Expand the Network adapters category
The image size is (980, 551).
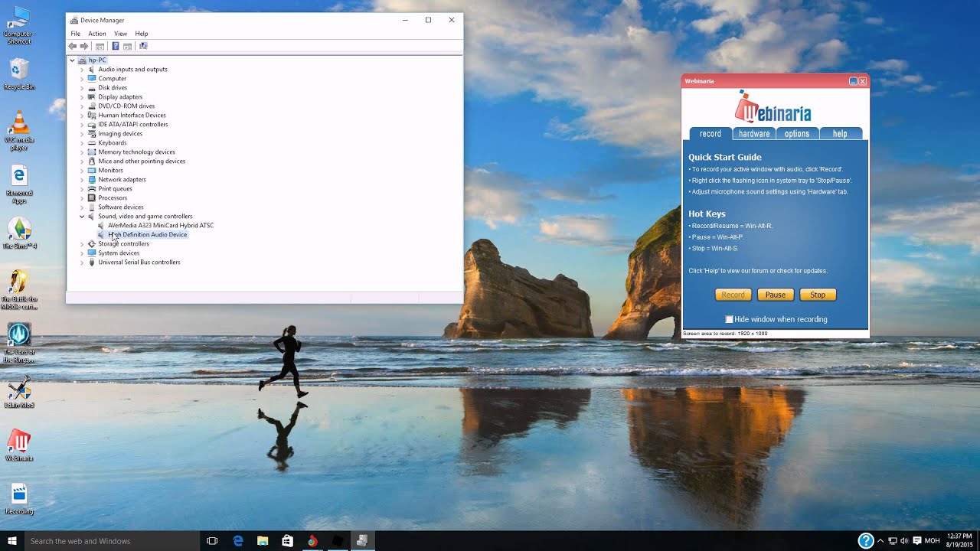pos(82,180)
